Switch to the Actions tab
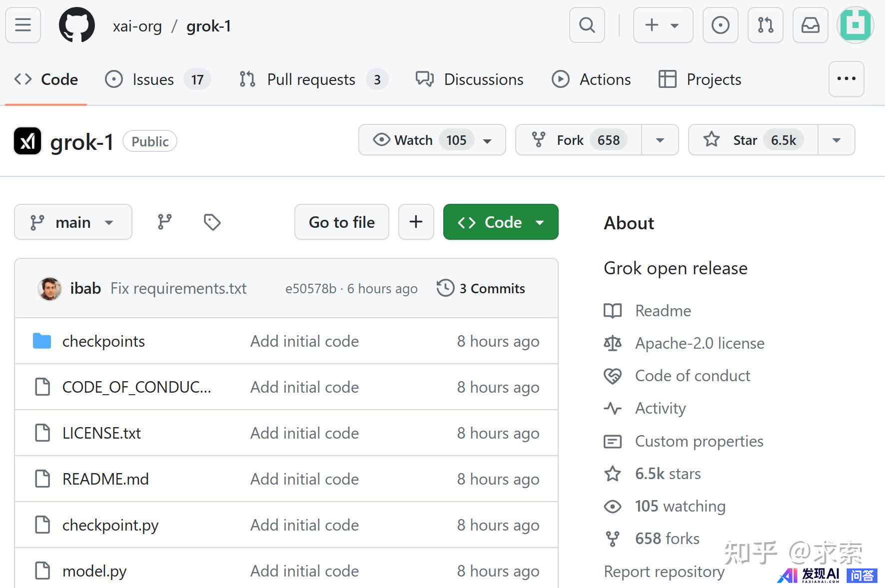 coord(591,79)
